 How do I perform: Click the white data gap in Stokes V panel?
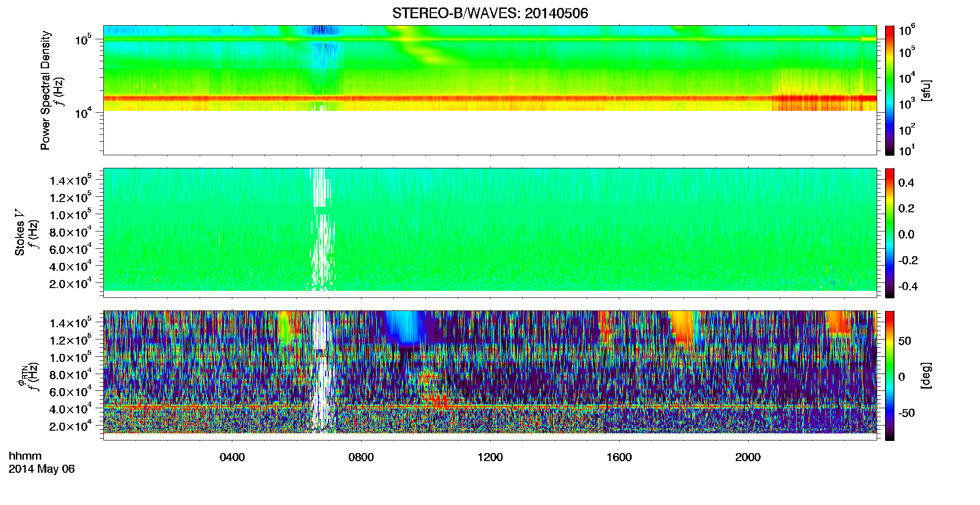tap(322, 229)
